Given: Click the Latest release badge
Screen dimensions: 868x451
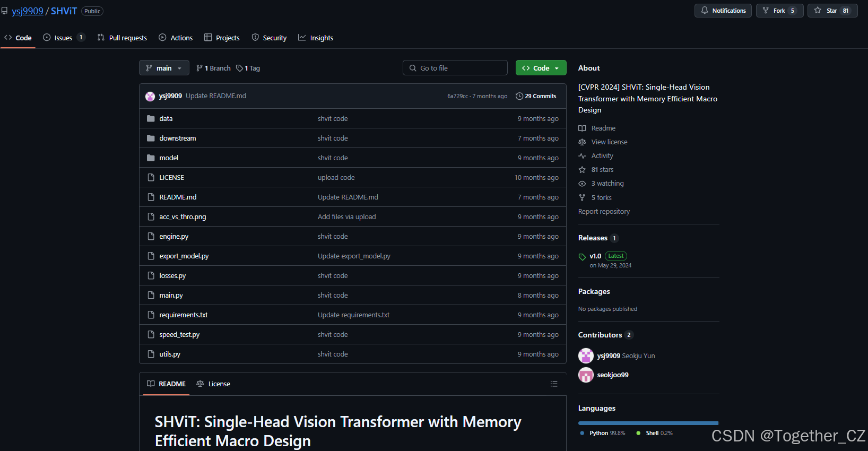Looking at the screenshot, I should coord(615,256).
